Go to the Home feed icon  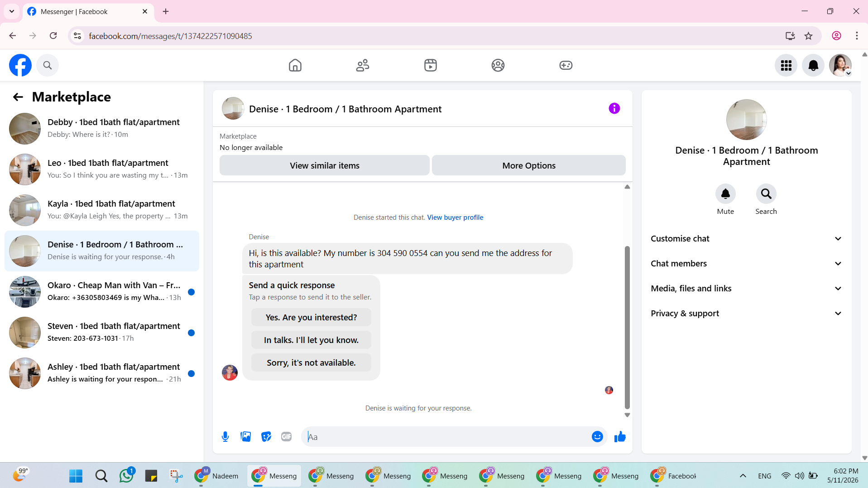tap(295, 65)
